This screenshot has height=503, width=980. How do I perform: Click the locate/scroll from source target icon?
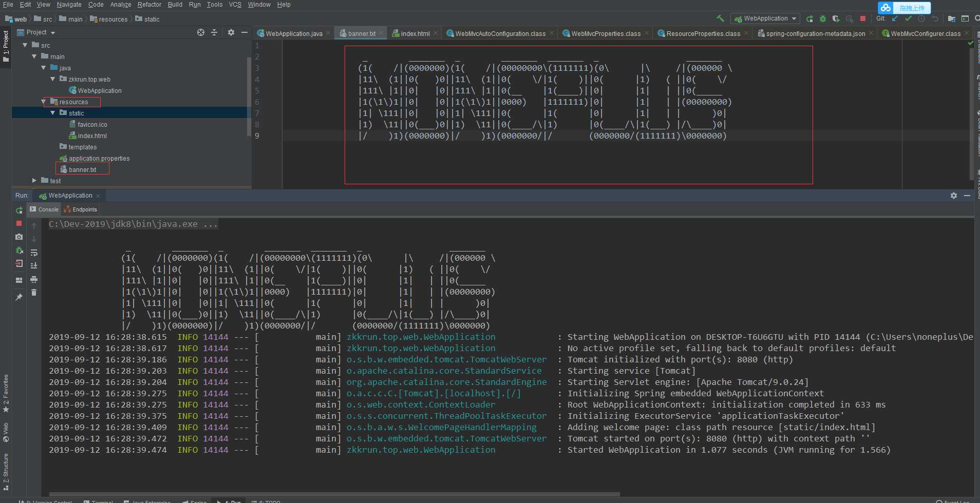(201, 32)
